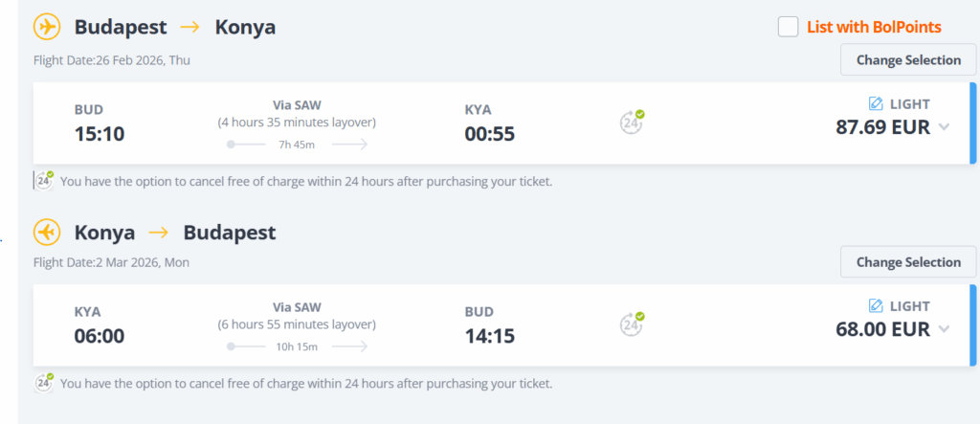
Task: Click the small 24h icon under return flight
Action: click(44, 383)
